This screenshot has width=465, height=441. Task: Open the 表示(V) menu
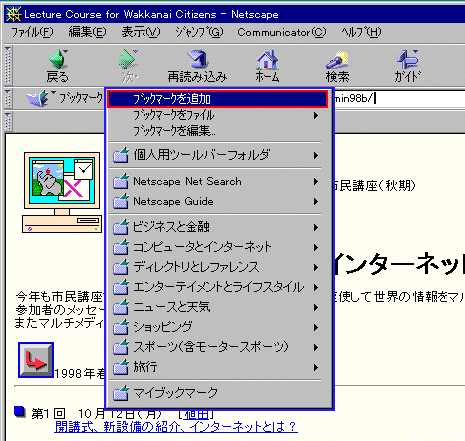(141, 32)
